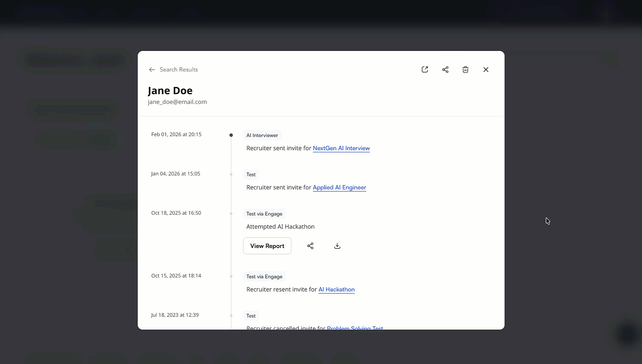Delete this candidate record via trash icon

coord(465,69)
